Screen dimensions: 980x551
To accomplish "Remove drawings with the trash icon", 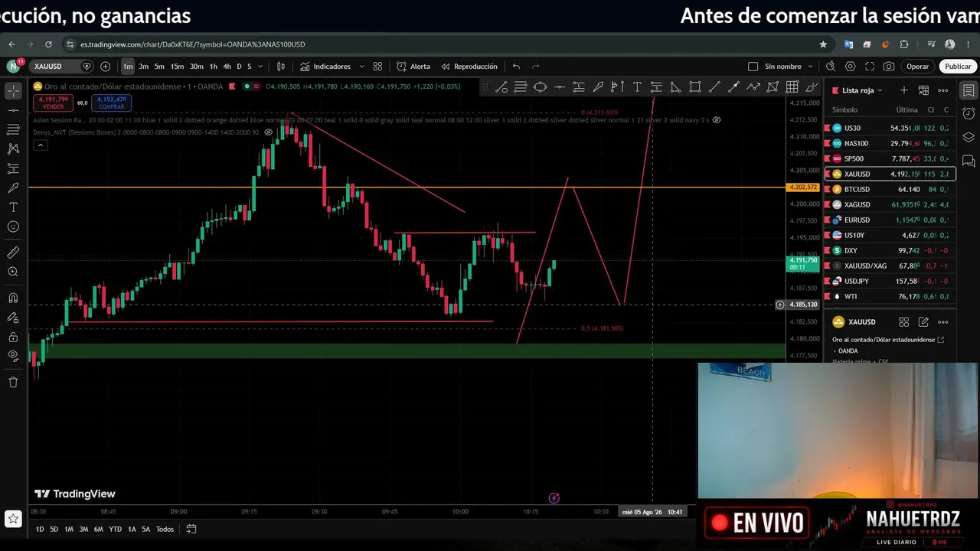I will coord(13,382).
